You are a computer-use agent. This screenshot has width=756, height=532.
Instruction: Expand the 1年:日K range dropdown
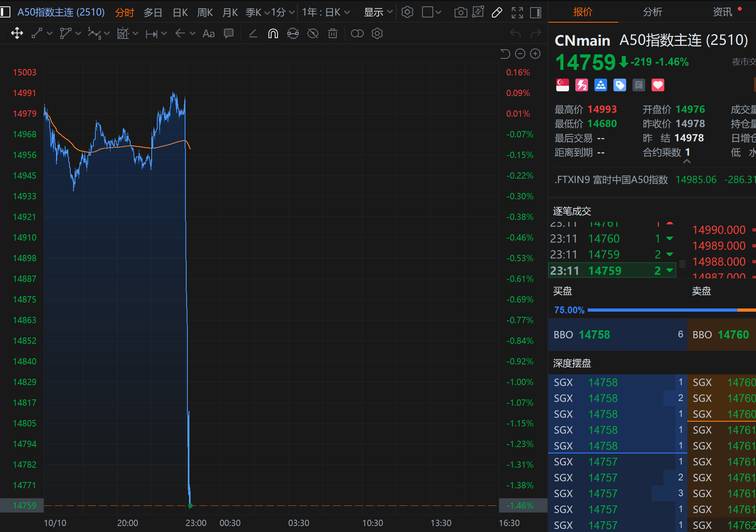tap(326, 13)
